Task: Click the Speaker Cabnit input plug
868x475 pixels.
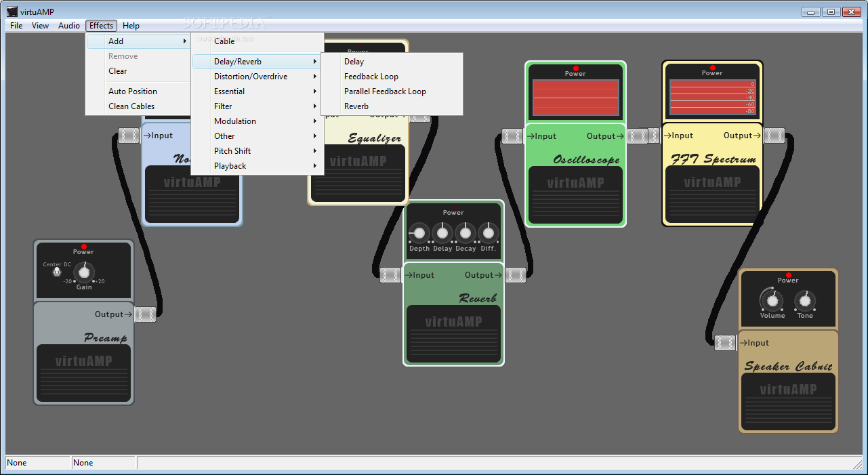Action: (725, 343)
